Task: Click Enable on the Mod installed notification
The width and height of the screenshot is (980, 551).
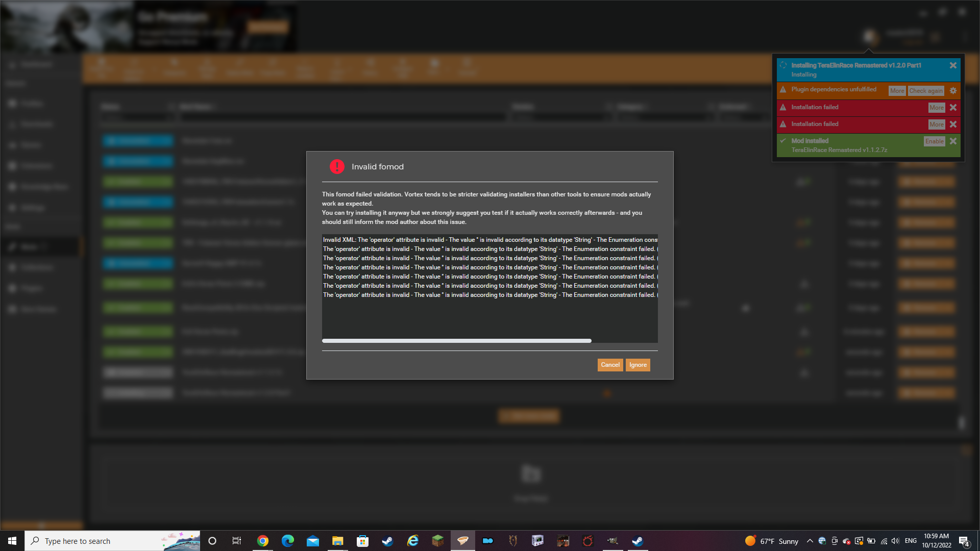Action: (934, 141)
